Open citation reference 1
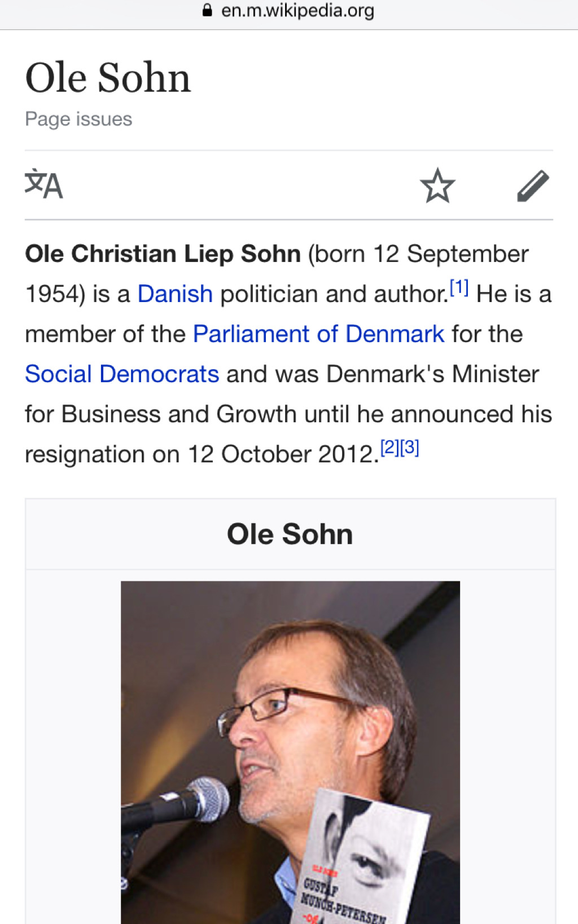 click(459, 288)
